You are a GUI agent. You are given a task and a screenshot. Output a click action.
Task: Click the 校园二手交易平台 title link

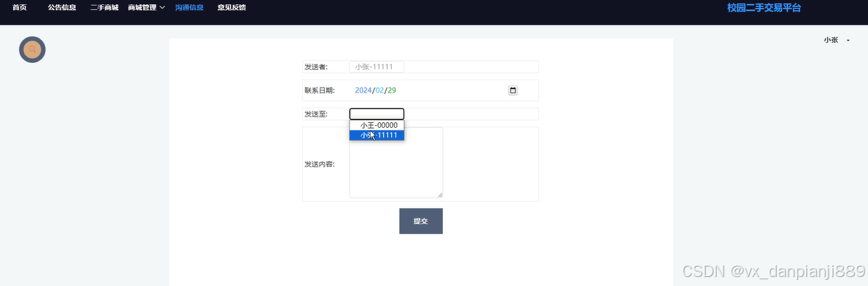(x=764, y=8)
